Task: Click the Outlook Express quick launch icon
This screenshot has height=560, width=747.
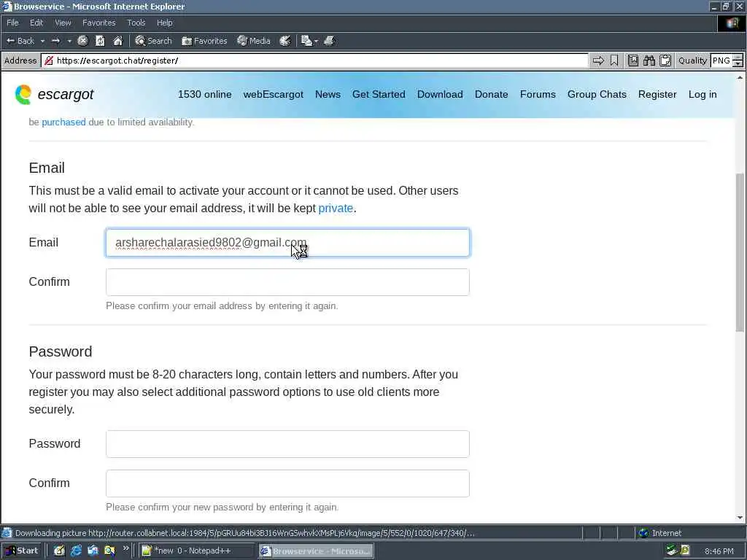Action: 93,551
